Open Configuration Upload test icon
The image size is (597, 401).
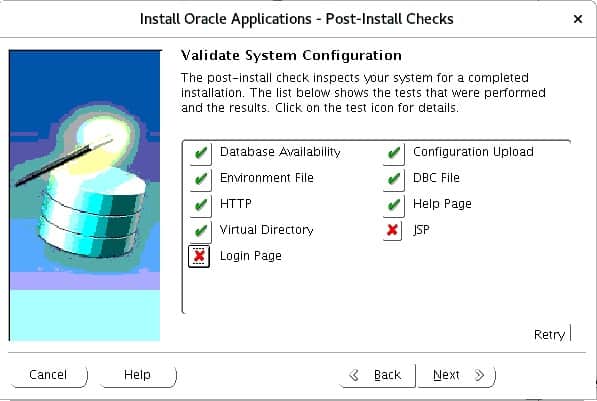(394, 153)
